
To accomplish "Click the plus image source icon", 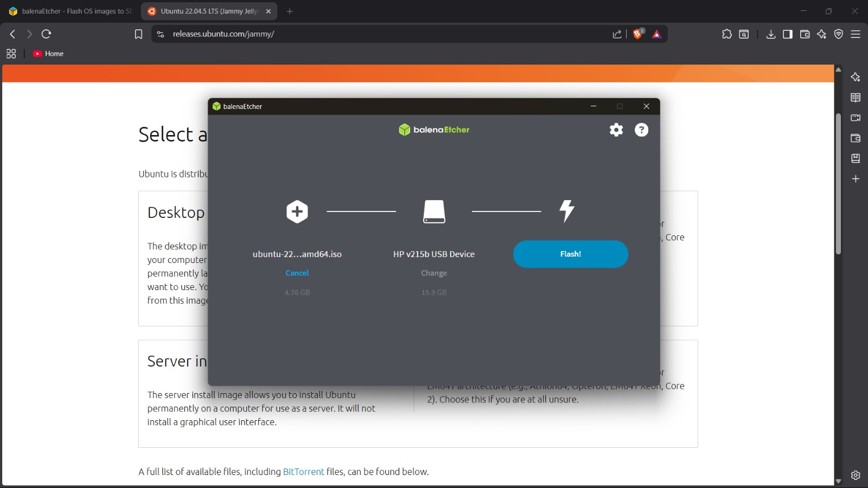I will point(297,211).
